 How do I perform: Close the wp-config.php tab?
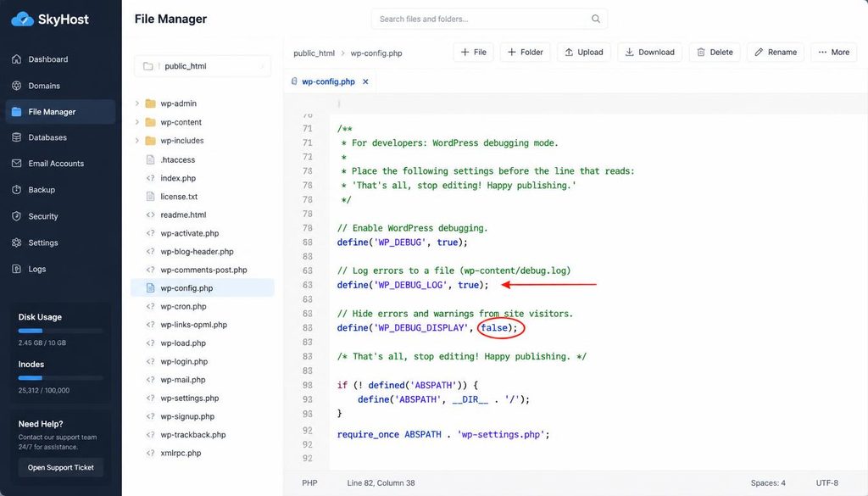point(365,82)
